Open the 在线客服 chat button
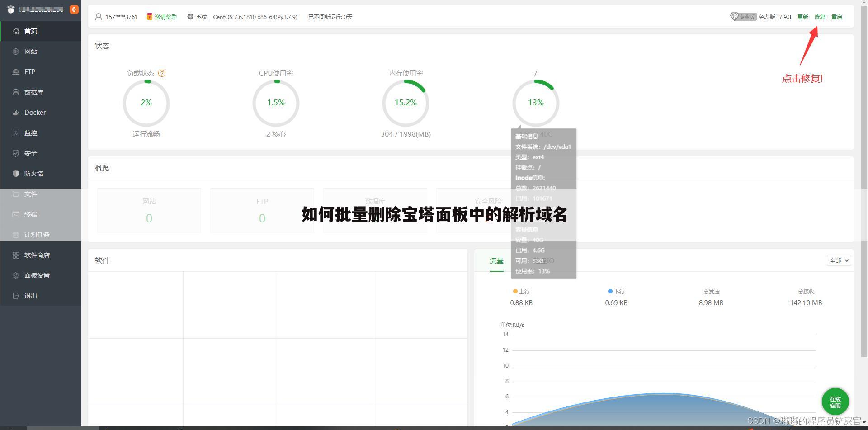Screen dimensions: 868x430 coord(835,402)
